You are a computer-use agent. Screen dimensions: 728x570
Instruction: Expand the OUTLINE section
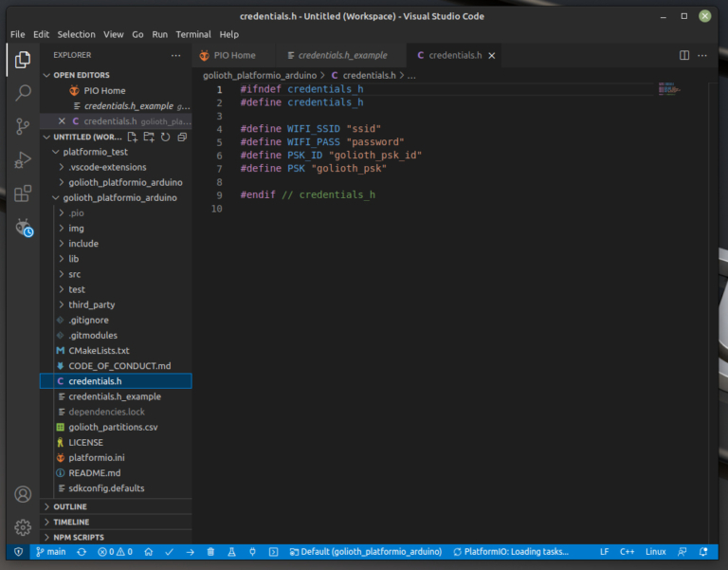[x=71, y=506]
